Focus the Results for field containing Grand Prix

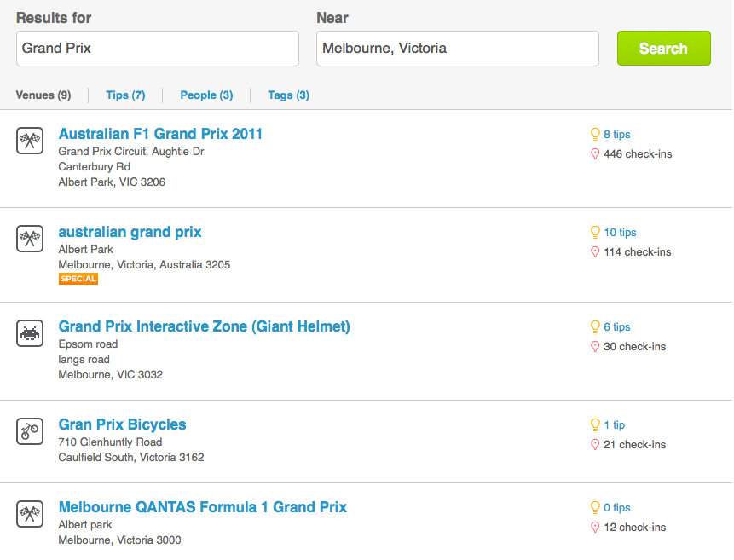[157, 49]
